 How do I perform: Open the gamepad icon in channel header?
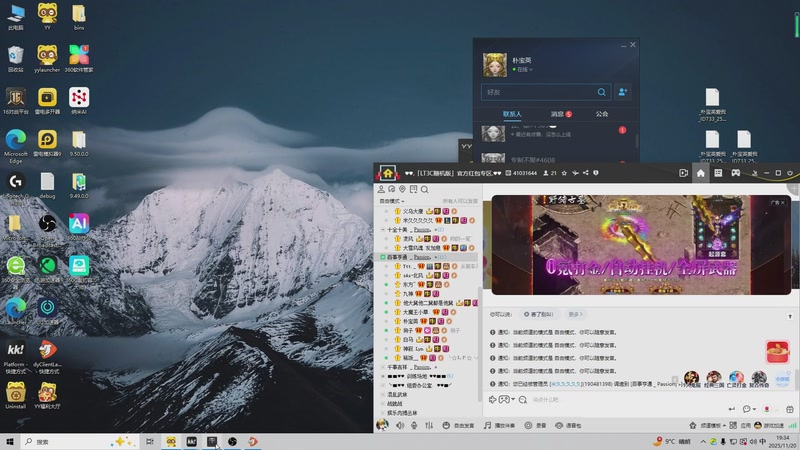[x=736, y=173]
